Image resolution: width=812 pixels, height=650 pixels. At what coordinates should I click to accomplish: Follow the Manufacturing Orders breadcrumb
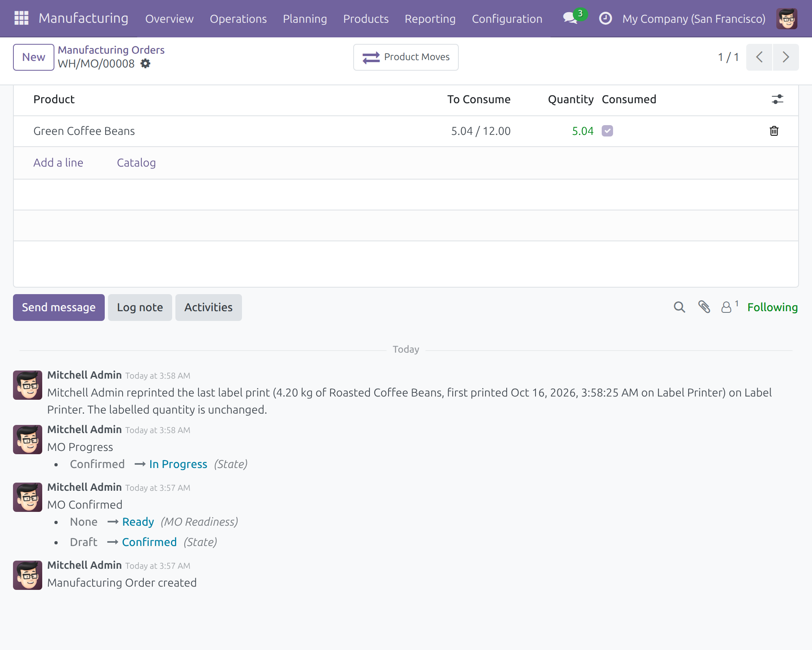pos(111,50)
